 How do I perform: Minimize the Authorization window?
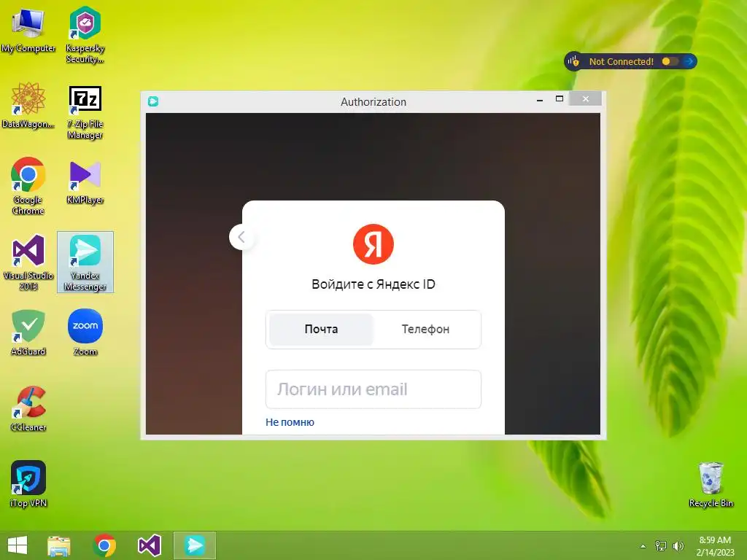[x=540, y=100]
